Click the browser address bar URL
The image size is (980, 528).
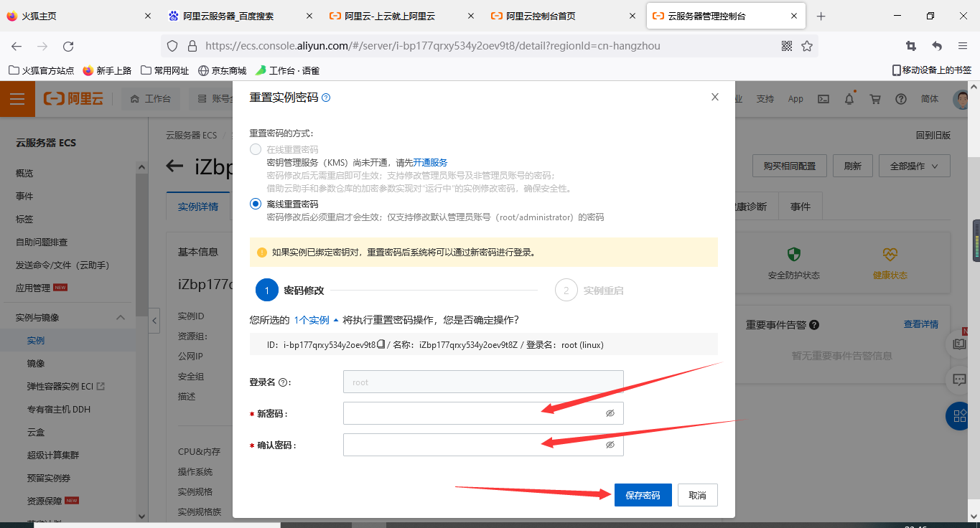click(433, 46)
